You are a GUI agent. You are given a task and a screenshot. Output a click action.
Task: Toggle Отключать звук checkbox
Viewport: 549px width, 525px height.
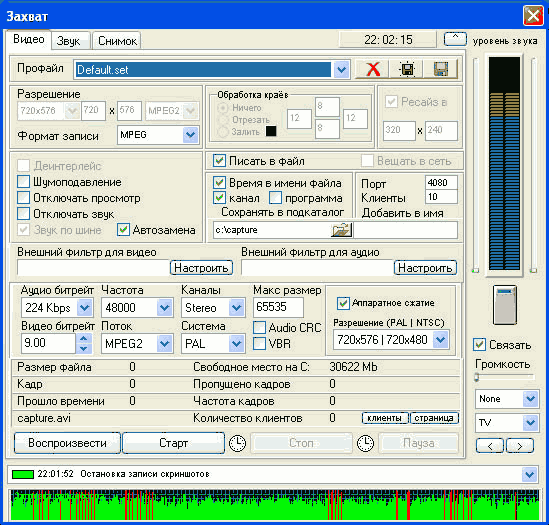pyautogui.click(x=23, y=214)
